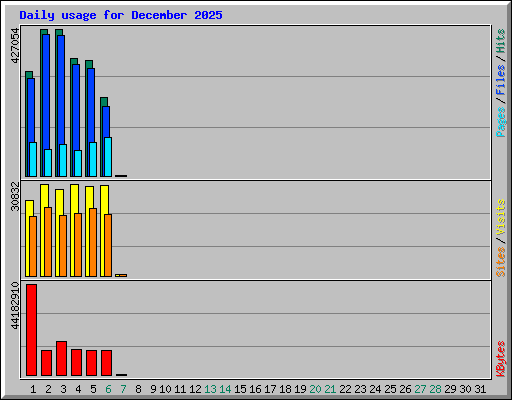Click day 5 label on the x-axis

point(93,389)
